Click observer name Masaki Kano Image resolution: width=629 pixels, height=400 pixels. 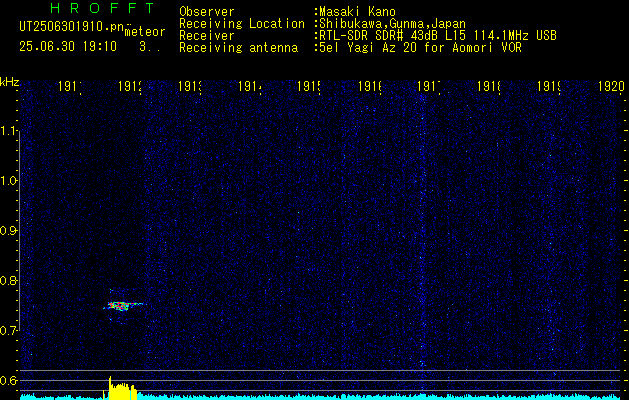tap(358, 12)
